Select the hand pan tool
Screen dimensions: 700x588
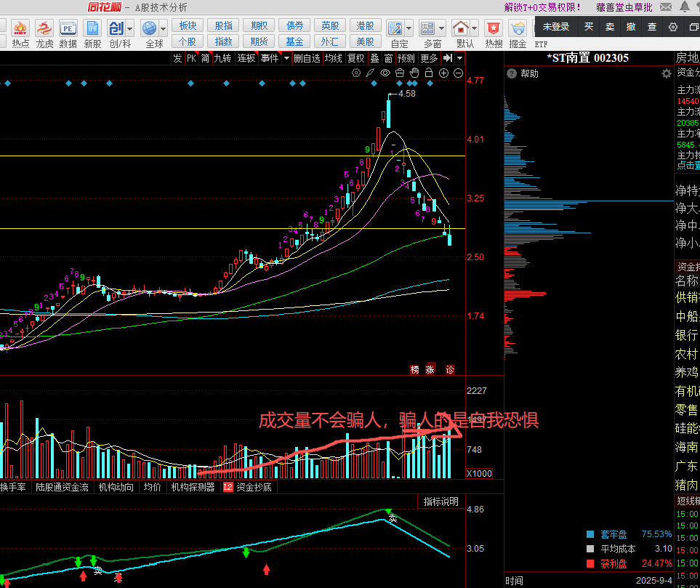(414, 73)
